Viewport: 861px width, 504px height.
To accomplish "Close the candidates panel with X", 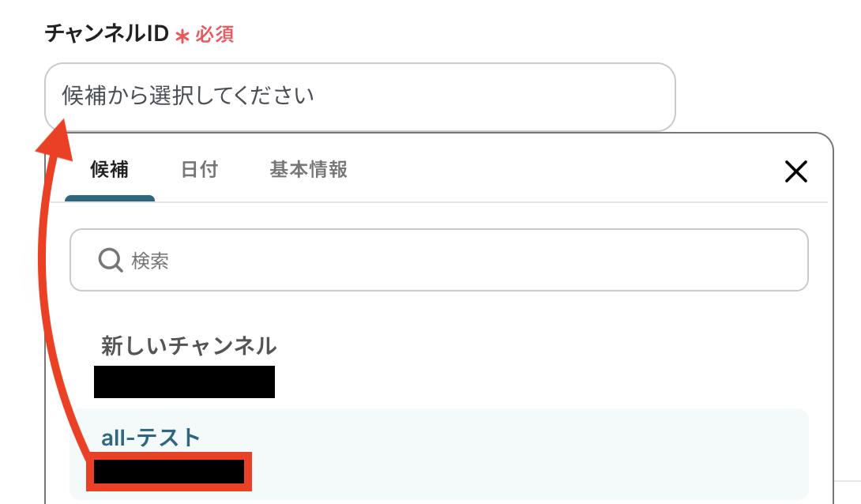I will pyautogui.click(x=795, y=171).
